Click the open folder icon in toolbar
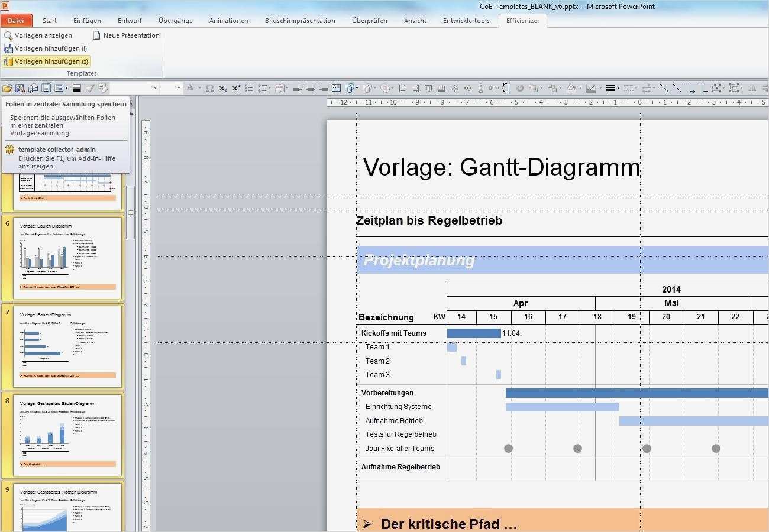Image resolution: width=769 pixels, height=532 pixels. (7, 88)
